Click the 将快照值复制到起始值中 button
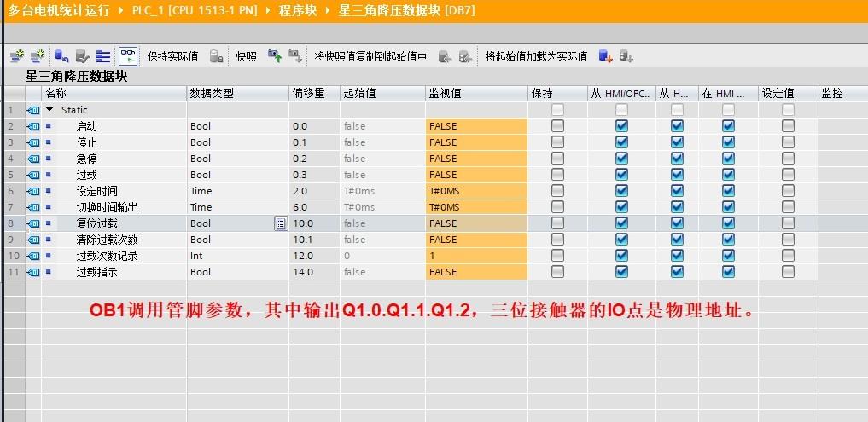 point(371,56)
